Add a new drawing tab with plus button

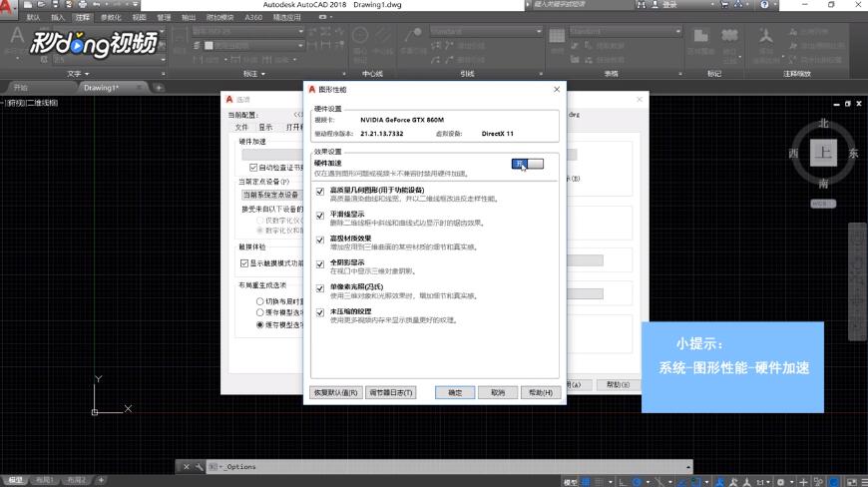tap(159, 88)
